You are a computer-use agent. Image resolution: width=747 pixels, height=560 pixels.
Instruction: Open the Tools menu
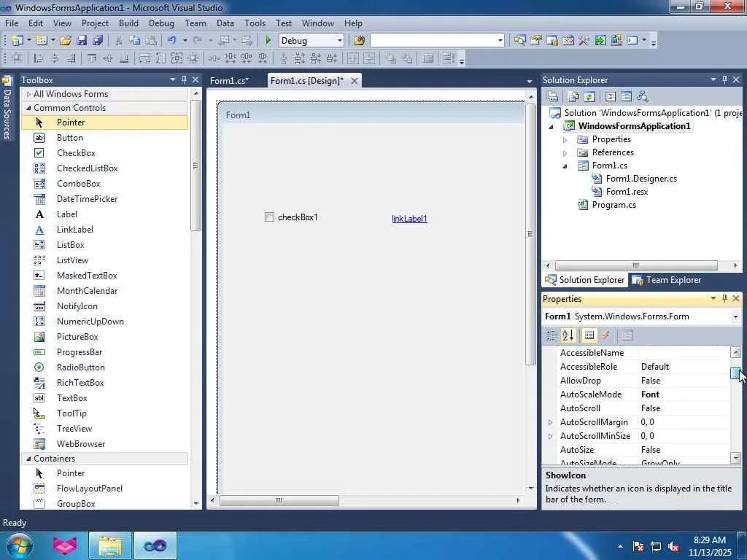coord(255,23)
